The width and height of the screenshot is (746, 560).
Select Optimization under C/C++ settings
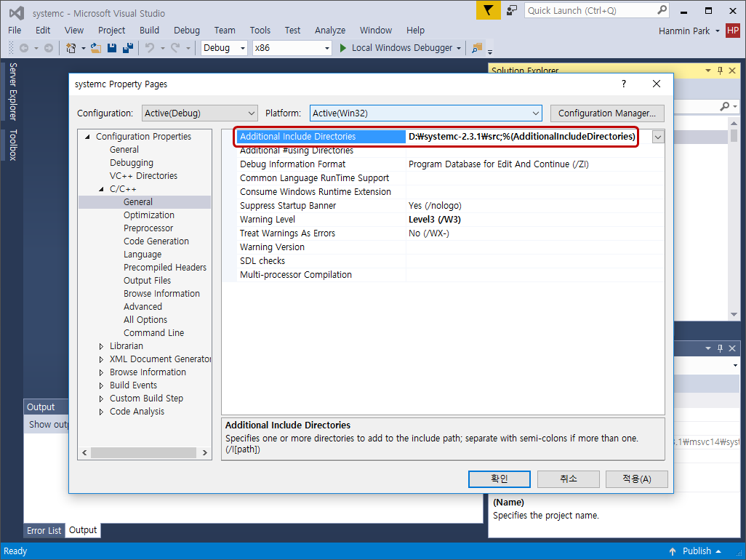[149, 215]
